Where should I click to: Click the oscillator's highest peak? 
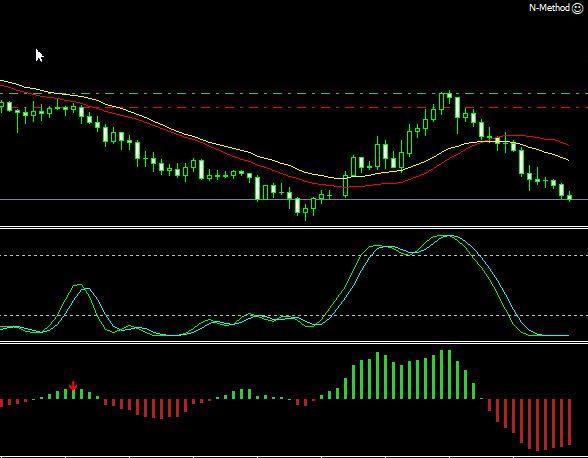(x=446, y=236)
